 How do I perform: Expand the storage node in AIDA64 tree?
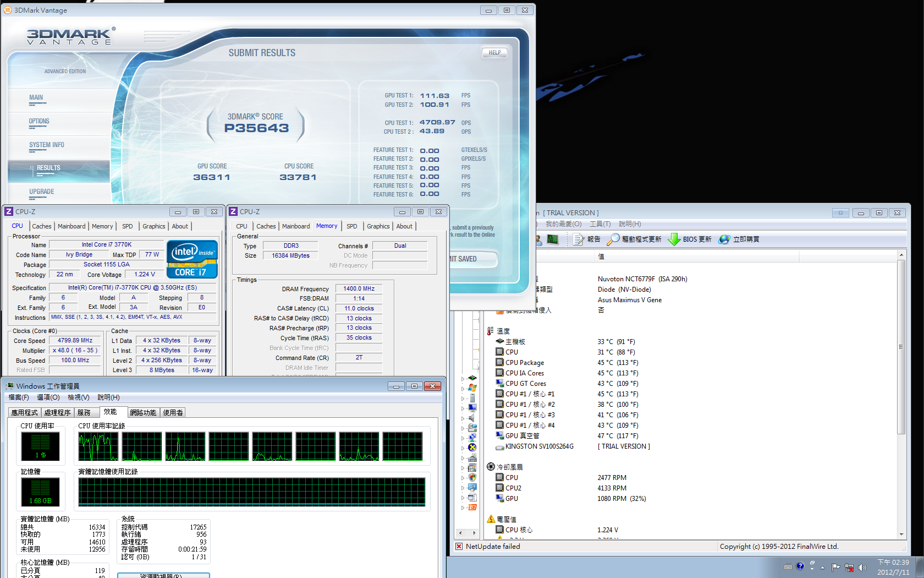point(463,428)
